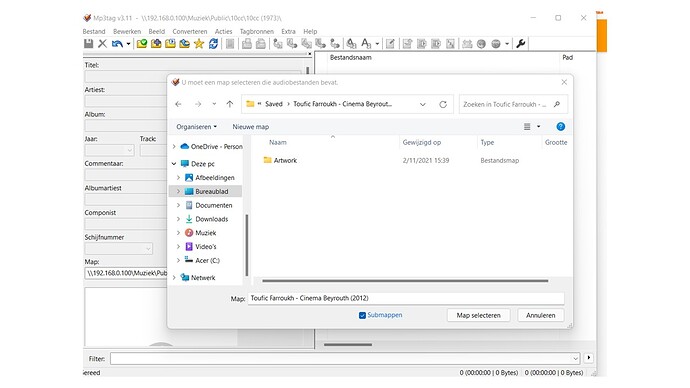This screenshot has width=690, height=388.
Task: Click the Save tag floppy disk icon
Action: pos(88,44)
